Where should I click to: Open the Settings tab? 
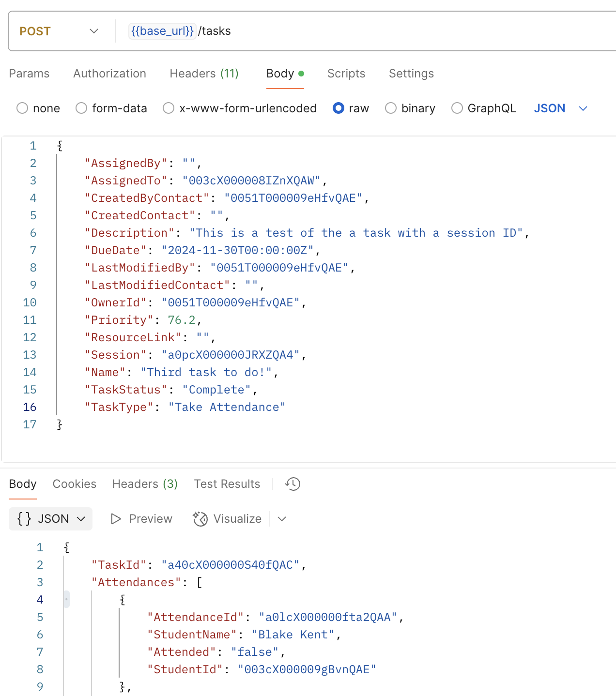(411, 74)
